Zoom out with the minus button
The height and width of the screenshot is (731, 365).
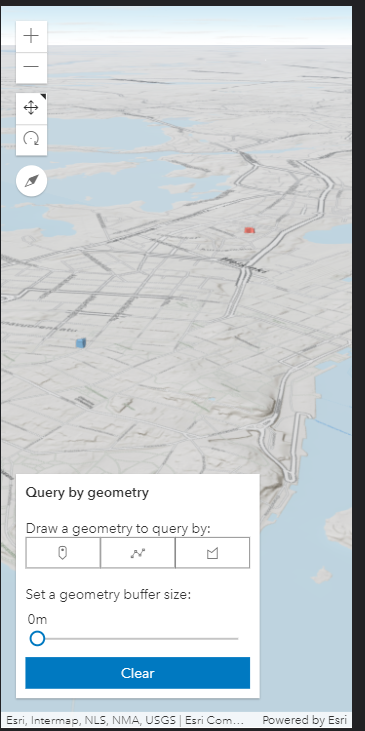pos(31,67)
